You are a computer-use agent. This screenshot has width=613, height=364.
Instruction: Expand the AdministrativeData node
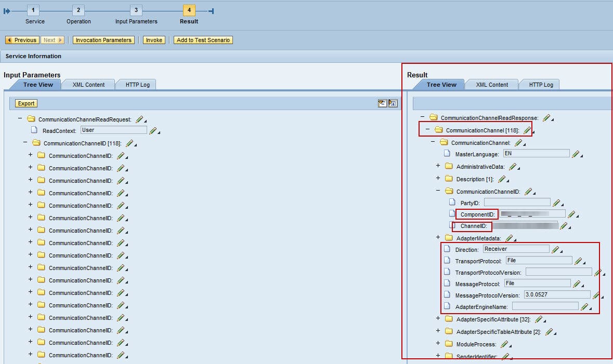pyautogui.click(x=438, y=166)
